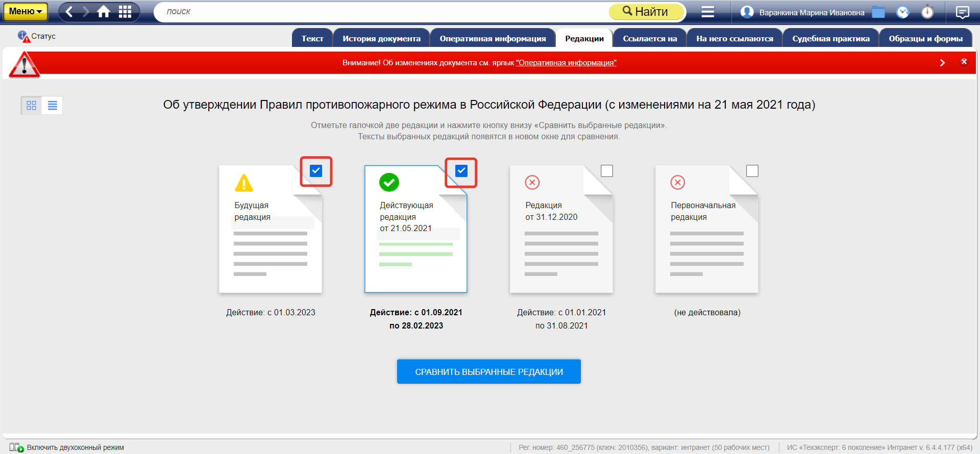Screen dimensions: 980x454
Task: Open the chat message icon at top right
Action: click(x=962, y=12)
